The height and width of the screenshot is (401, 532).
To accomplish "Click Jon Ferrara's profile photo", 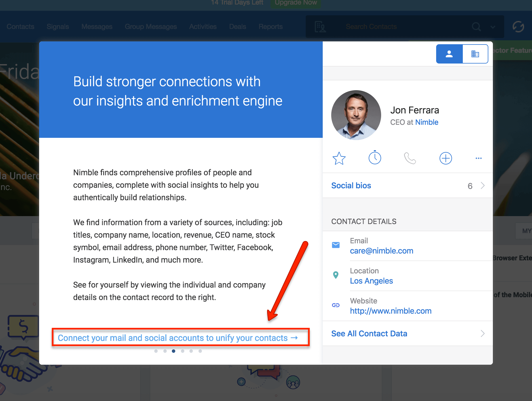I will [x=356, y=115].
